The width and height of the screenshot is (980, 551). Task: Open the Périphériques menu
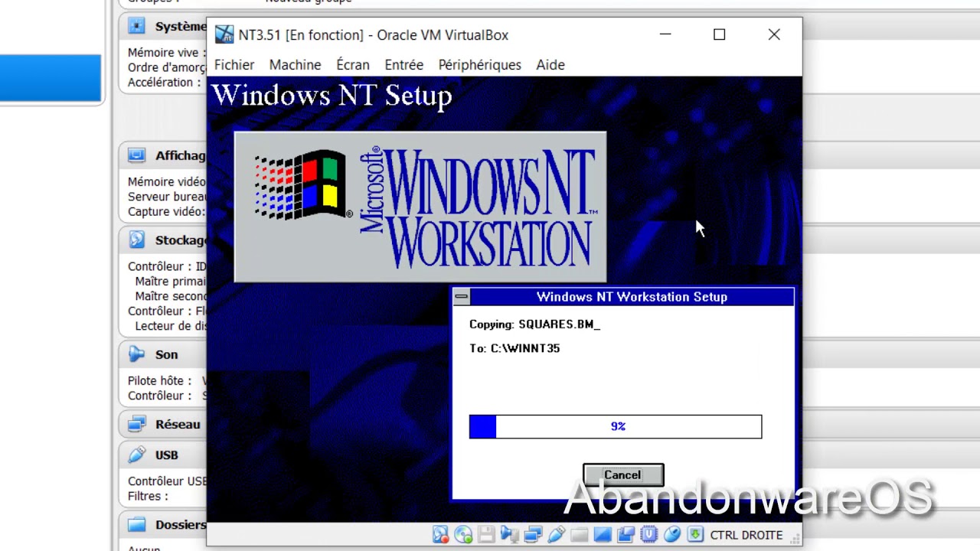[480, 65]
